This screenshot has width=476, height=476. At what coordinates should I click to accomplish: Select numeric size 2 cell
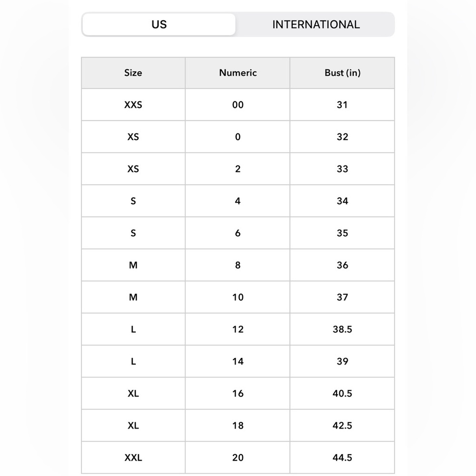(238, 169)
